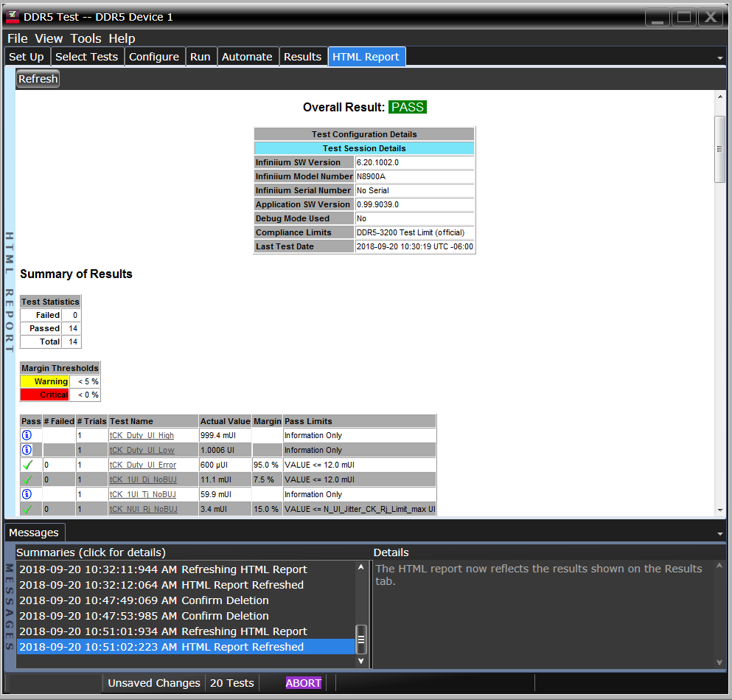The height and width of the screenshot is (700, 732).
Task: Click info icon in tCK_1UI_Tj_NoBUJ row
Action: [27, 494]
